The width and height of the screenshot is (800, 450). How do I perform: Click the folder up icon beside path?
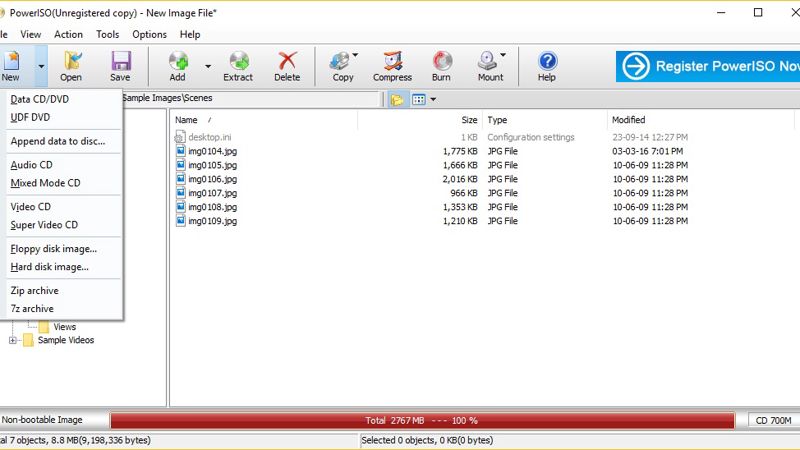[x=397, y=99]
